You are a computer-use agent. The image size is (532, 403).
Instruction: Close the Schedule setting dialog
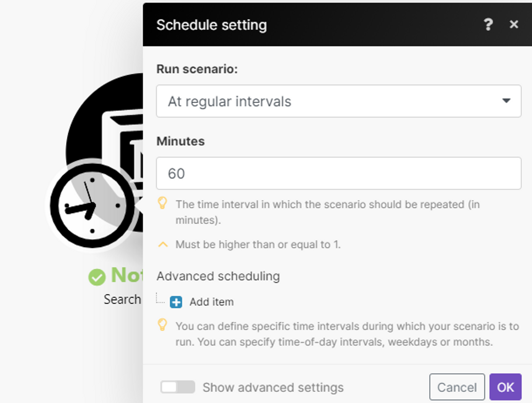pos(514,24)
